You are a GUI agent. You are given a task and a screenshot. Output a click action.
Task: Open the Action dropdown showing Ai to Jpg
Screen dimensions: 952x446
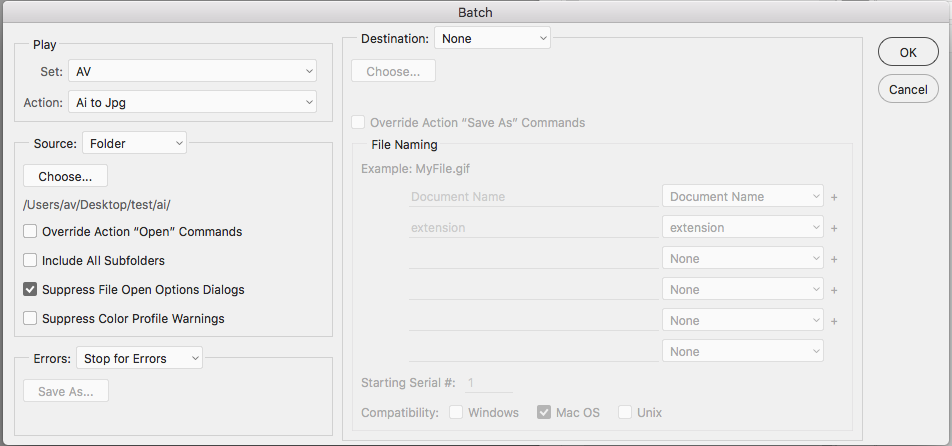192,102
